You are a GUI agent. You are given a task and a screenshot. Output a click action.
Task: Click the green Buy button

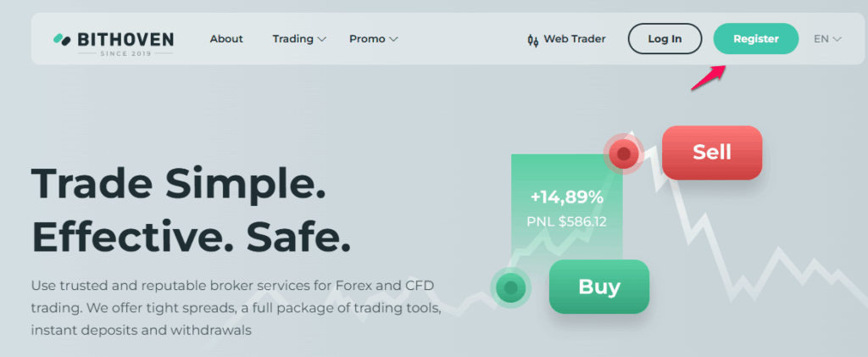[599, 287]
